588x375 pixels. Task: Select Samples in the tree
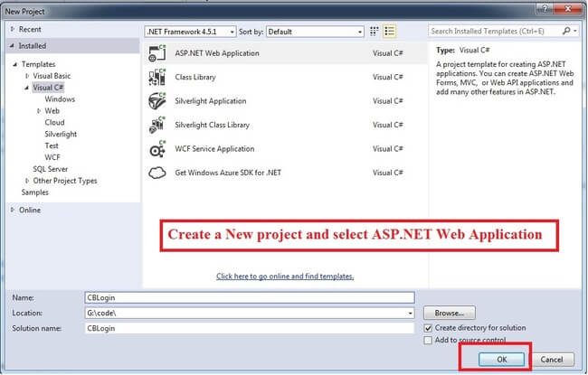(x=35, y=192)
